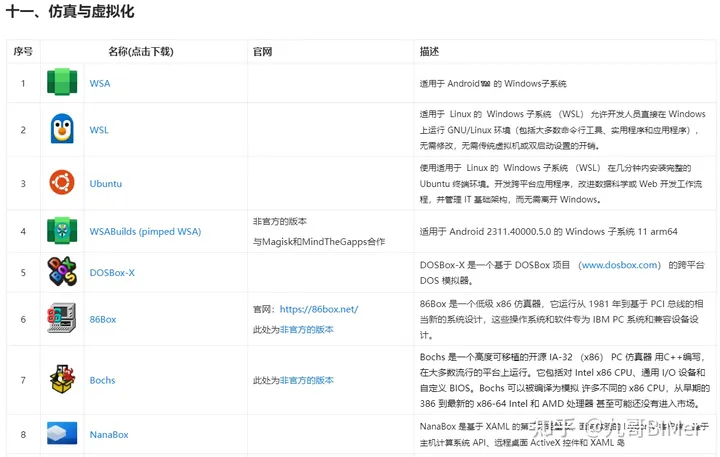Click the 序号 column header
The height and width of the screenshot is (457, 720).
pyautogui.click(x=23, y=51)
